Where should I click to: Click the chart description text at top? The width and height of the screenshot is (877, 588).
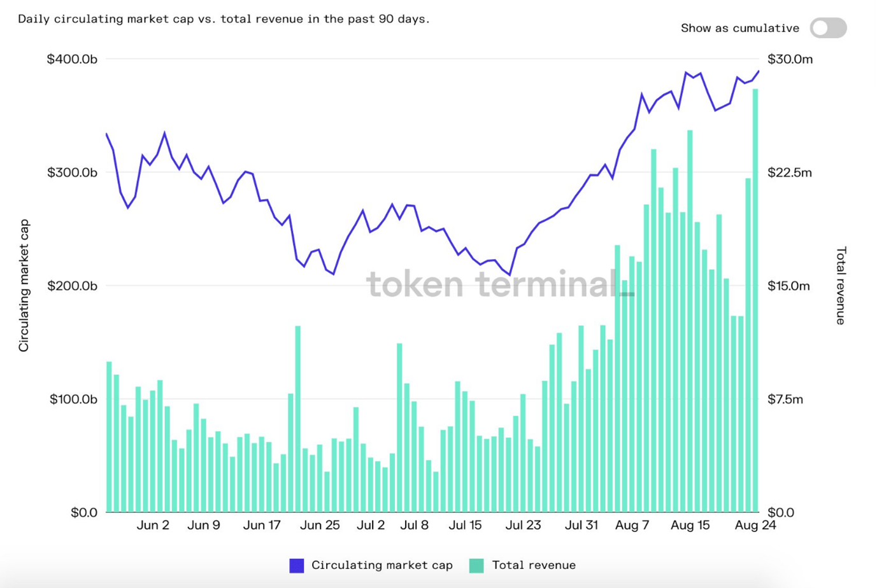[224, 19]
